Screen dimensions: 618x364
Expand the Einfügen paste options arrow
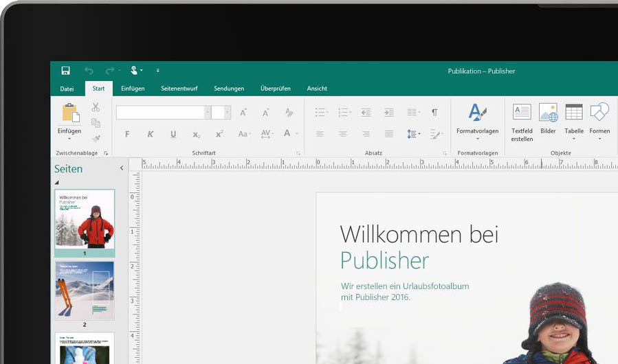69,139
